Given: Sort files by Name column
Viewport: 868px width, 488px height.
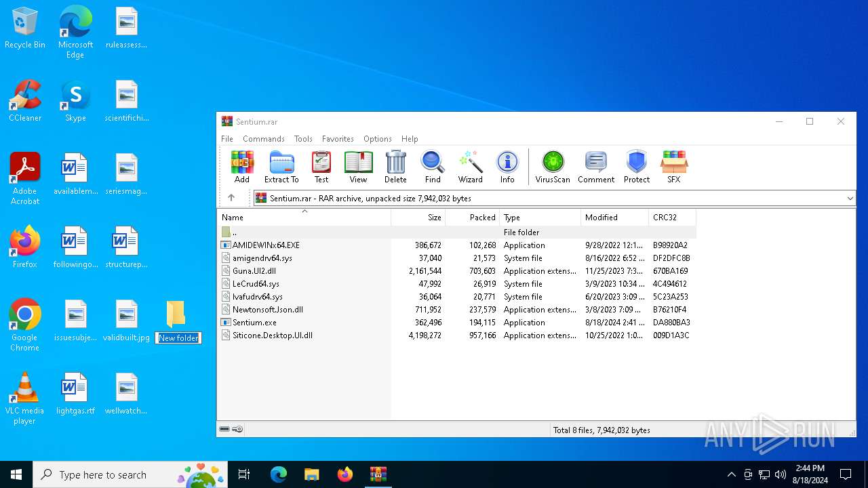Looking at the screenshot, I should 304,218.
